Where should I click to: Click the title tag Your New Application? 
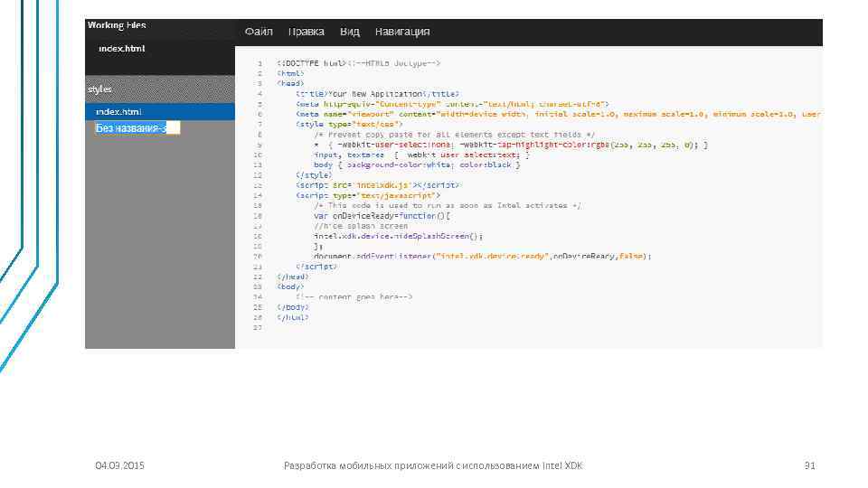tap(377, 94)
